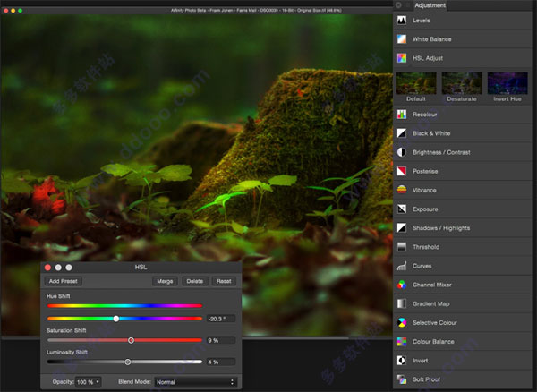The width and height of the screenshot is (537, 392).
Task: Click the Levels label in Adjustment panel
Action: (421, 21)
